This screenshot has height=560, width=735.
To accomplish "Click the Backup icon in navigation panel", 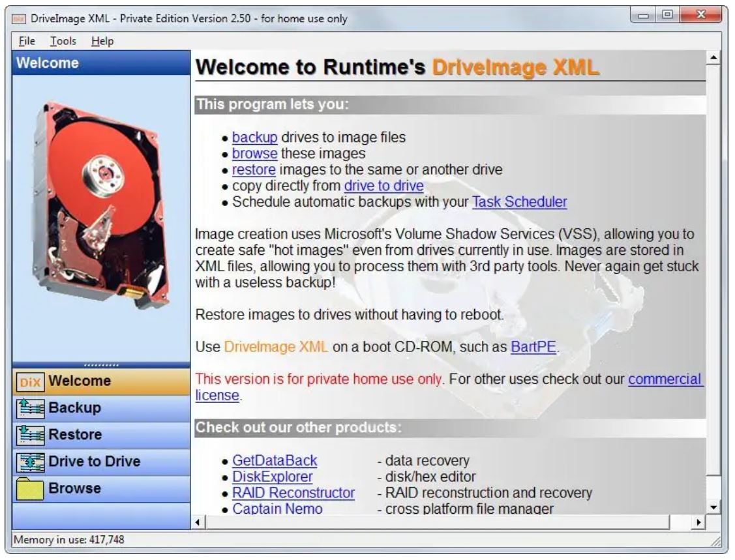I will [x=29, y=408].
